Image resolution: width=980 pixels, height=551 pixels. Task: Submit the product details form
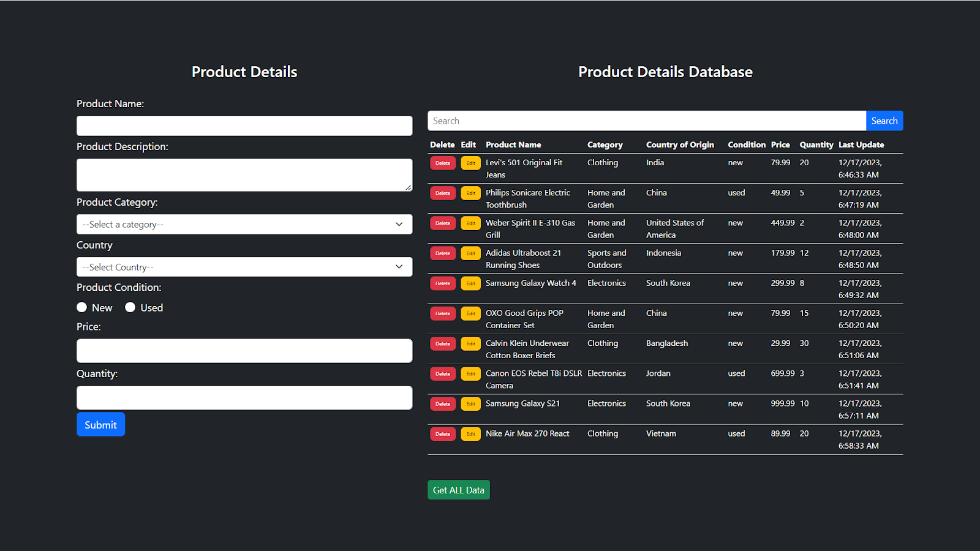(x=100, y=424)
